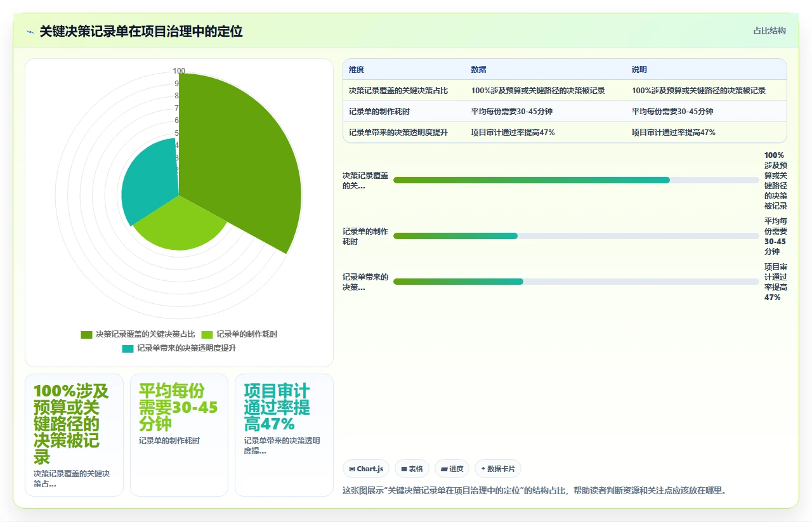Click the page title 关键决策记录单在项目治理中的定位
The height and width of the screenshot is (522, 812).
click(141, 31)
